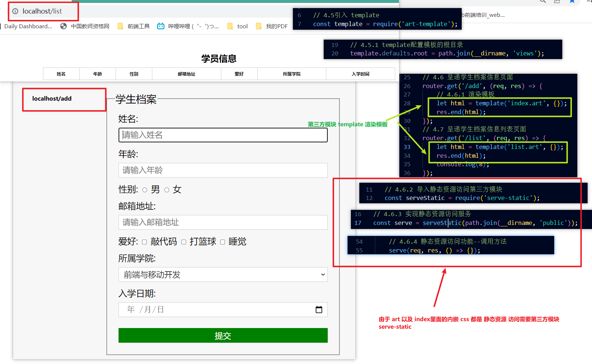Click the 所属学院 table header cell
The width and height of the screenshot is (592, 364).
click(x=292, y=74)
